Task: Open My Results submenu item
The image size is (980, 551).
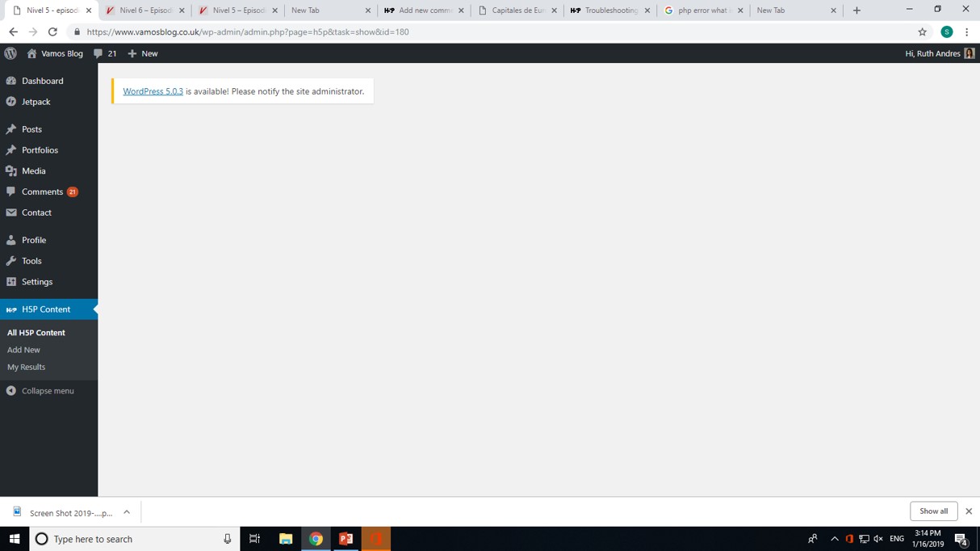Action: click(x=26, y=367)
